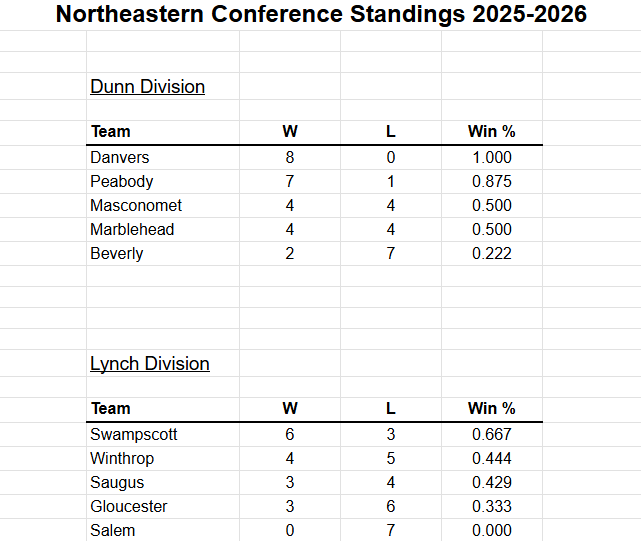
Task: Click Beverly's 0.222 win percentage cell
Action: [x=491, y=254]
